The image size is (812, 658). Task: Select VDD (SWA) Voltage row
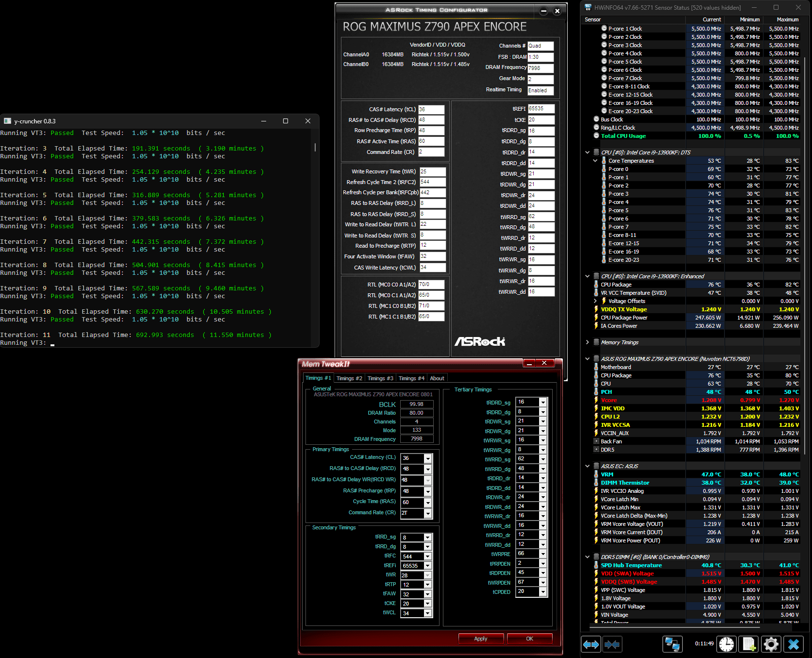tap(696, 574)
